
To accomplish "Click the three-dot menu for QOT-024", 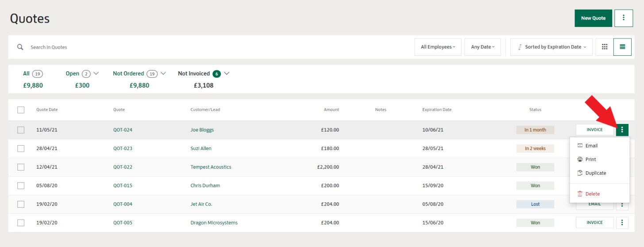I will pyautogui.click(x=622, y=130).
